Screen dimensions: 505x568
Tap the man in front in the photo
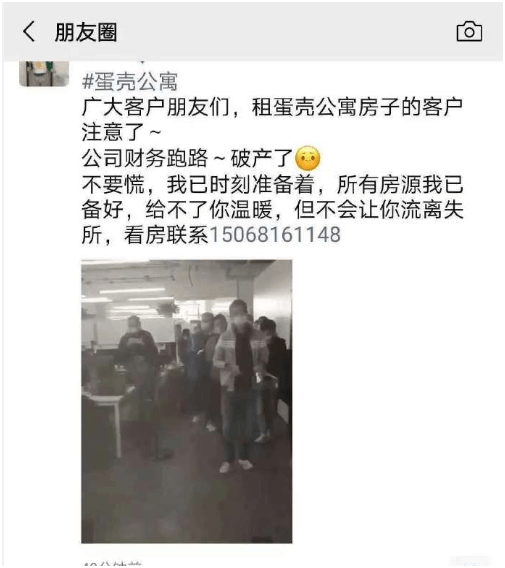(x=237, y=386)
